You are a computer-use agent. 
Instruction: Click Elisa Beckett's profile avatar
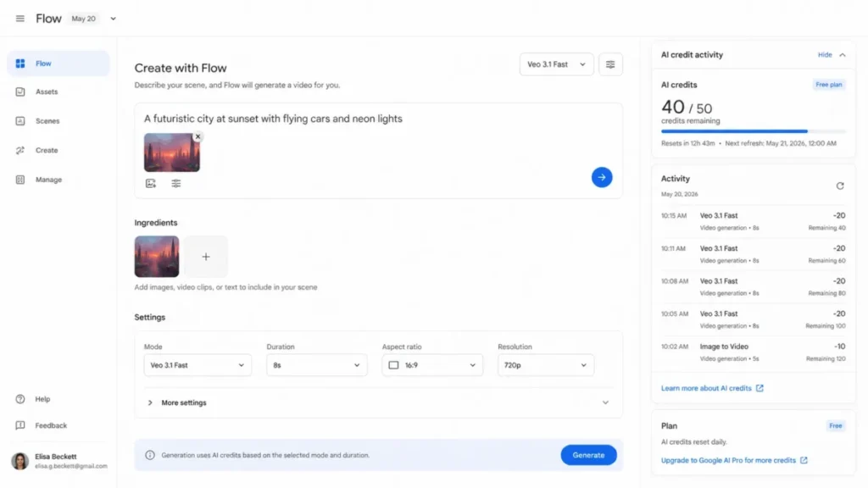[x=20, y=461]
